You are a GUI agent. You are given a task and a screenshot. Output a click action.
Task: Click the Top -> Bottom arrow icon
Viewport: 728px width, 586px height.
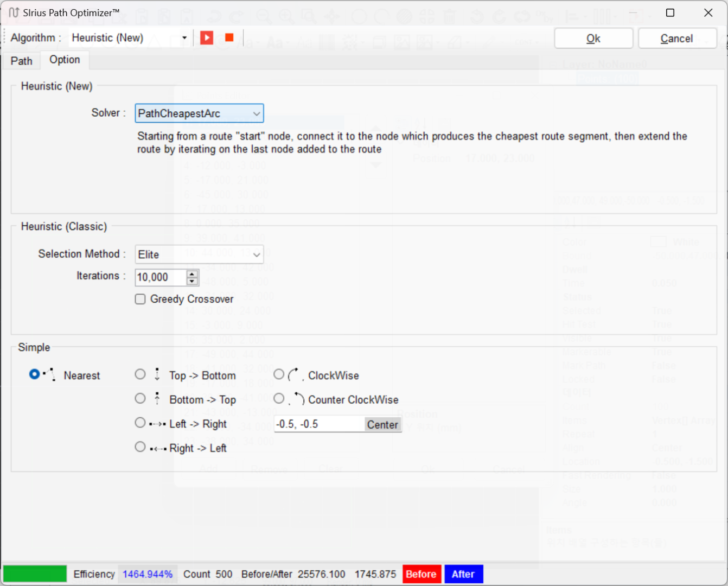(157, 374)
